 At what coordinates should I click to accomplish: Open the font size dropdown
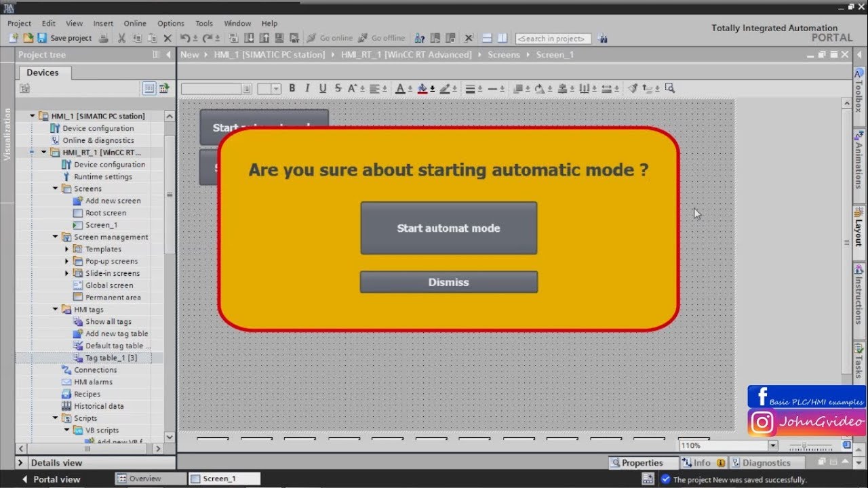[x=277, y=89]
